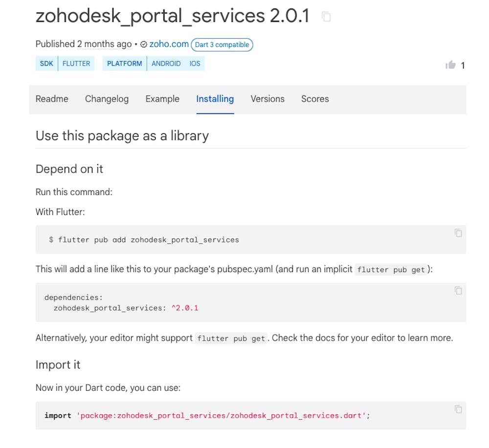Copy package name and version icon beside title
Image resolution: width=489 pixels, height=448 pixels.
[x=326, y=17]
